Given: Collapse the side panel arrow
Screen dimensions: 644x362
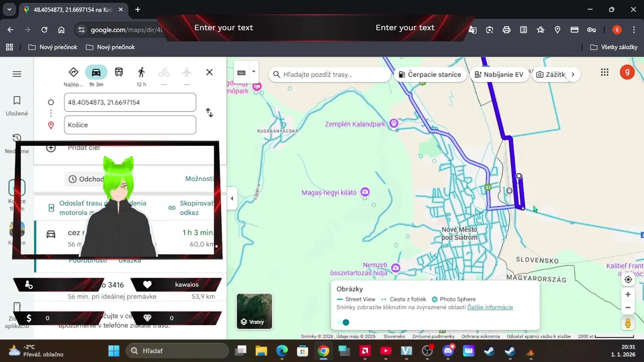Looking at the screenshot, I should click(x=231, y=198).
